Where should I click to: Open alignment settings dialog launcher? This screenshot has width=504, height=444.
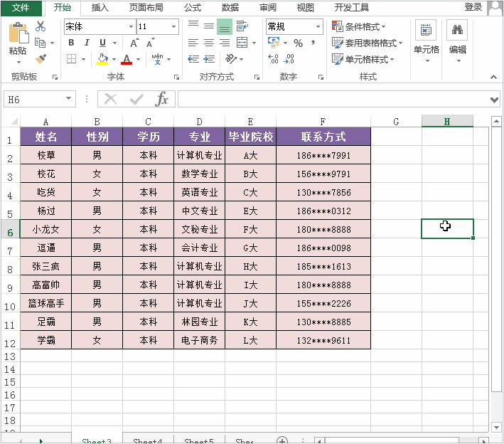click(x=257, y=78)
